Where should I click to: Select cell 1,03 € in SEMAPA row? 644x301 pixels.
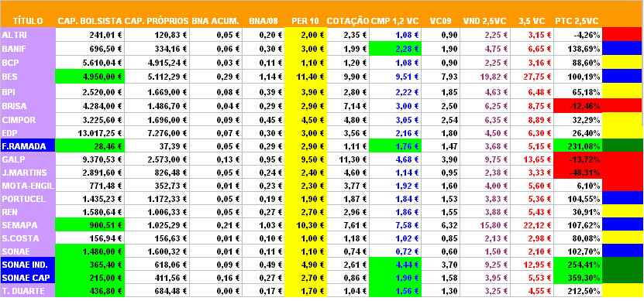[x=263, y=224]
